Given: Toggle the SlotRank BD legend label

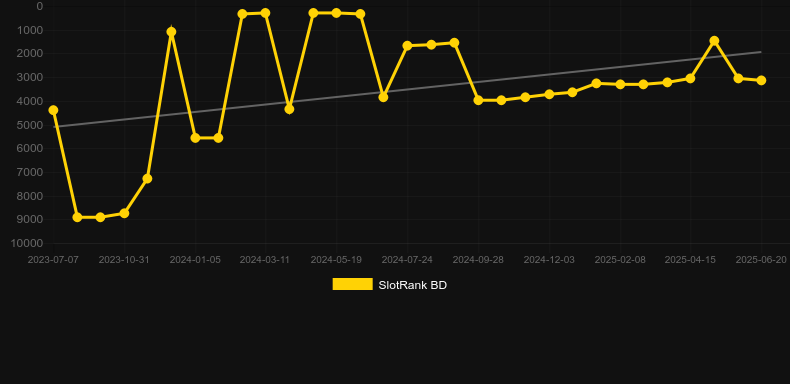Looking at the screenshot, I should point(413,285).
